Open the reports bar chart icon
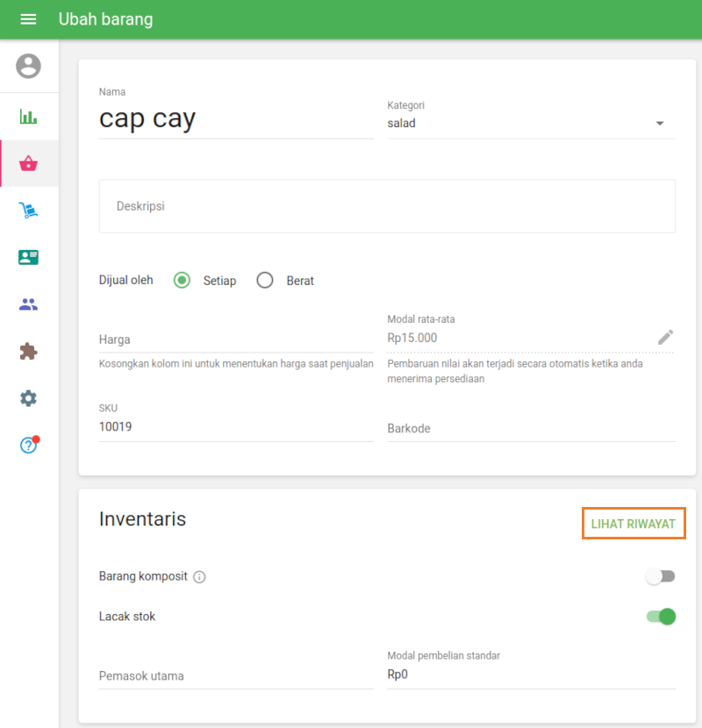This screenshot has height=728, width=702. (29, 117)
